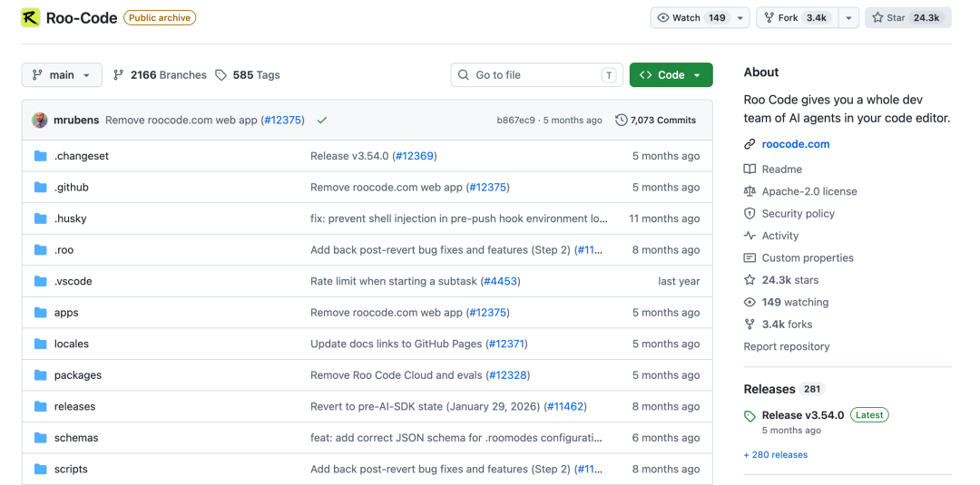Open pull request #11462 link
Viewport: 980px width, 485px height.
point(565,406)
